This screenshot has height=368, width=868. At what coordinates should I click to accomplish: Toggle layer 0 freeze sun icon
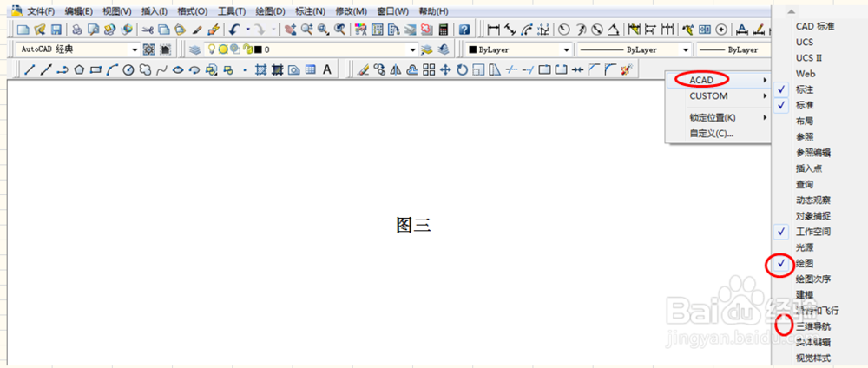(222, 49)
